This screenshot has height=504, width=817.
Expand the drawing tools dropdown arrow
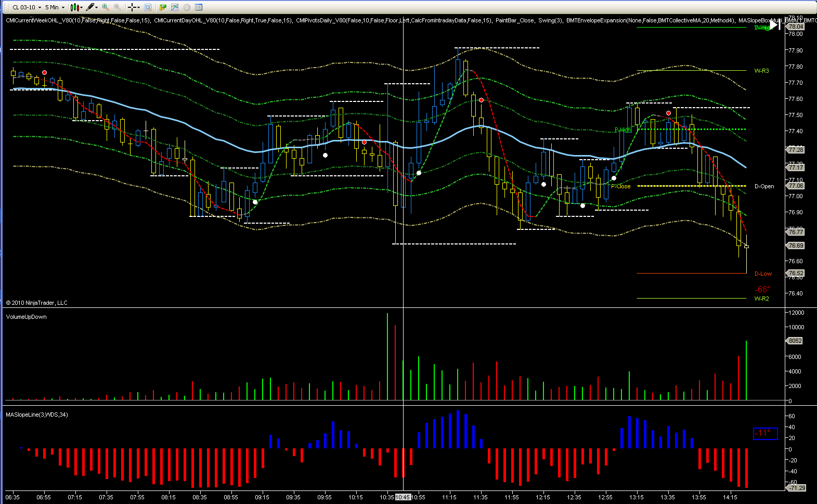97,7
